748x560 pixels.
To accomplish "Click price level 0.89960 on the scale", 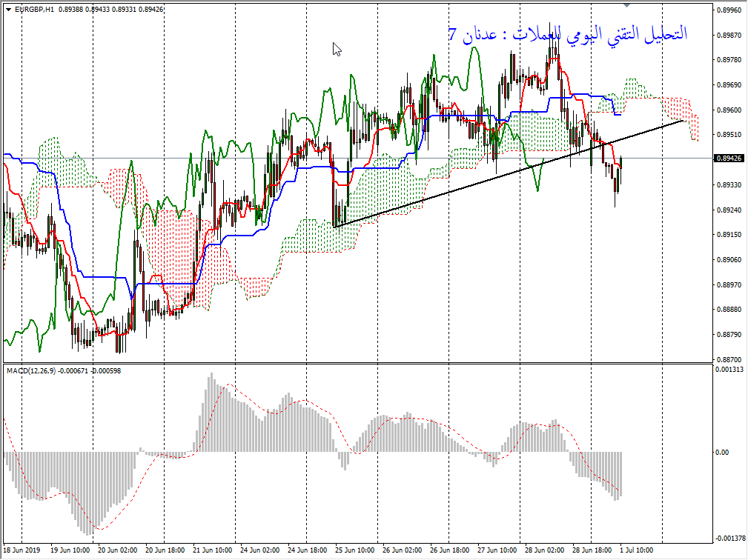I will pos(729,10).
